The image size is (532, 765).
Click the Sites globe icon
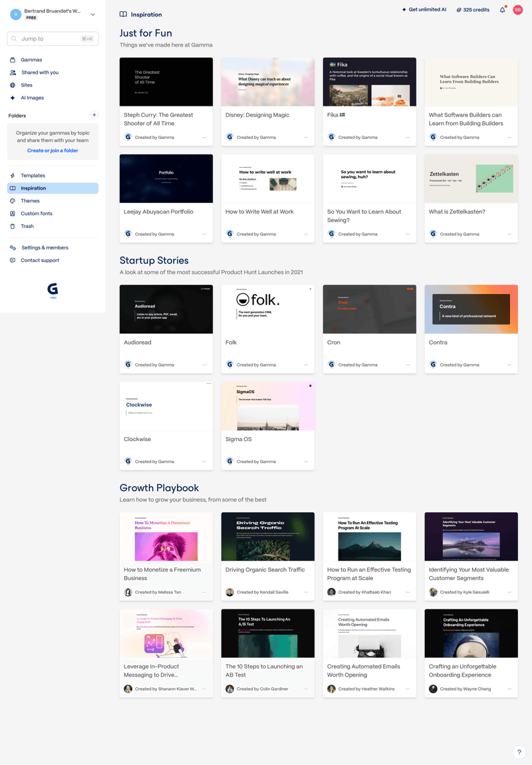point(13,85)
